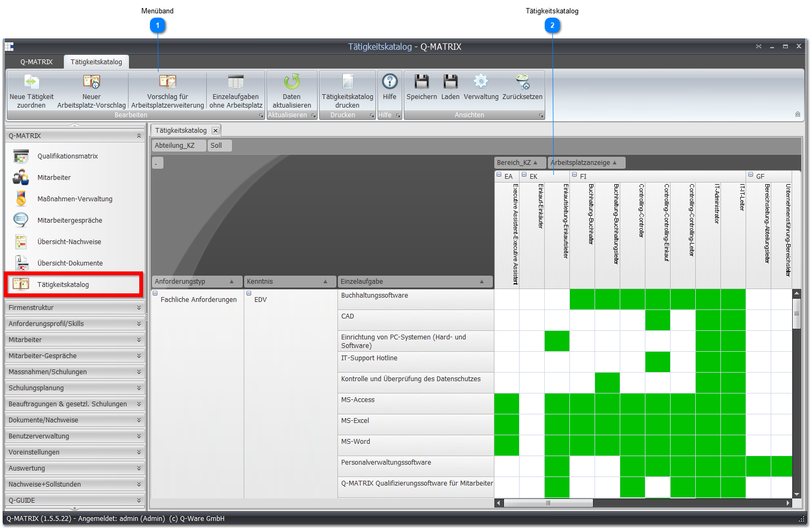Select the IT-Support Hotline row
This screenshot has width=812, height=530.
[x=416, y=362]
